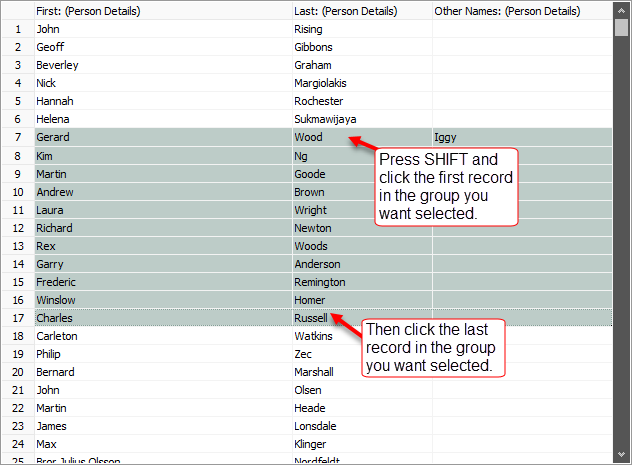Select the last name cell Remington

pos(320,282)
